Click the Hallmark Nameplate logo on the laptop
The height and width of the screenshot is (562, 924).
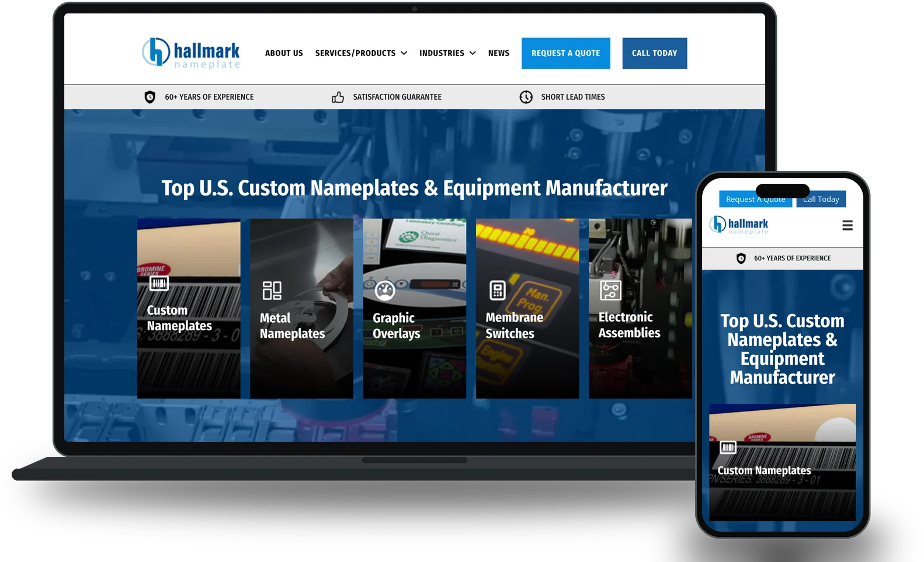[191, 53]
